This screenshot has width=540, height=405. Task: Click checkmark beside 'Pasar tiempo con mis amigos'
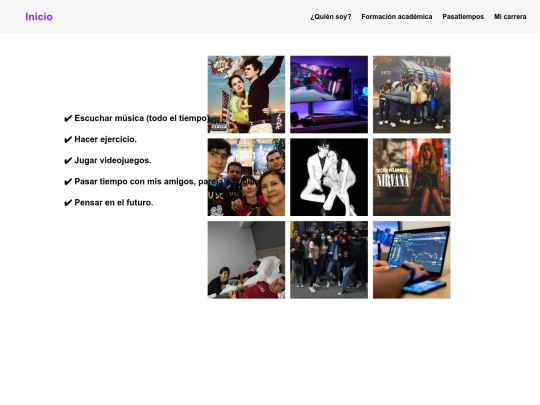pyautogui.click(x=68, y=182)
